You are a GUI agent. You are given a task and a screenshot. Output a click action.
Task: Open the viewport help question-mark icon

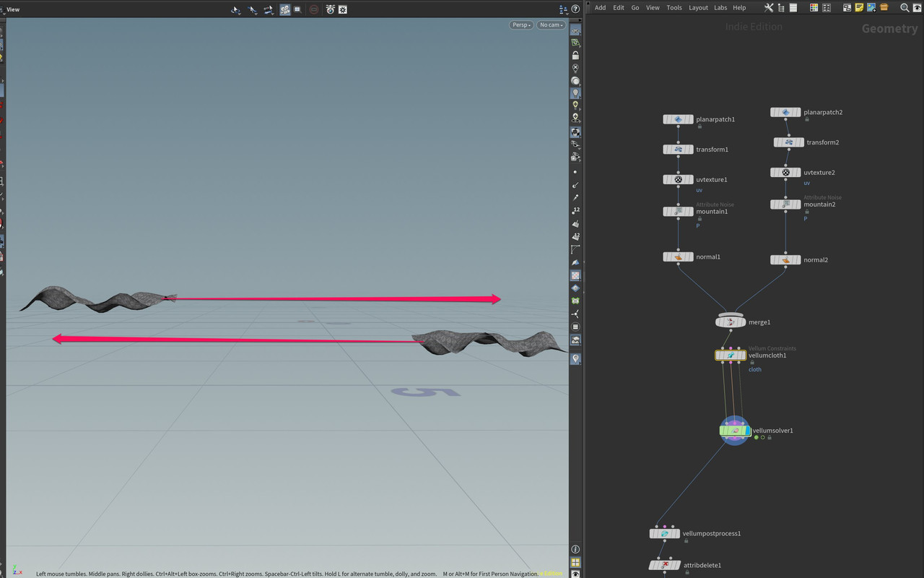pos(575,9)
